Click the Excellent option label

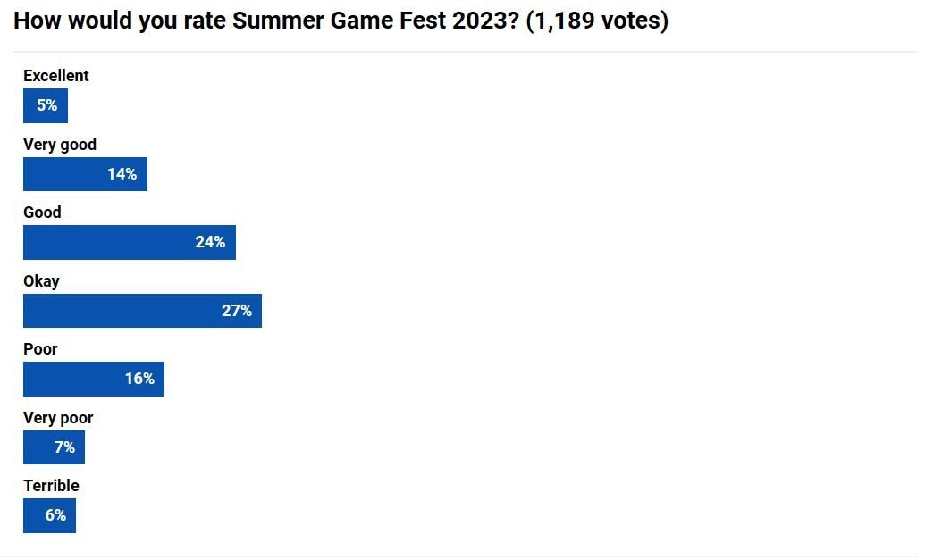pyautogui.click(x=56, y=75)
